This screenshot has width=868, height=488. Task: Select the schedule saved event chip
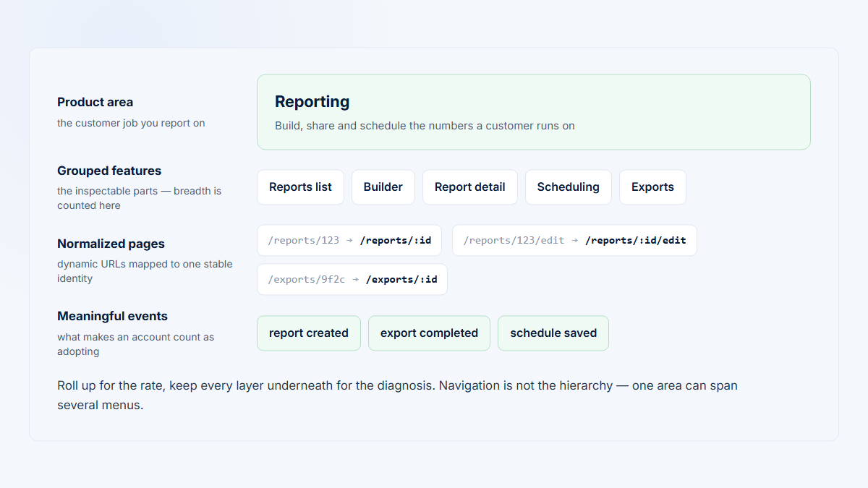553,333
